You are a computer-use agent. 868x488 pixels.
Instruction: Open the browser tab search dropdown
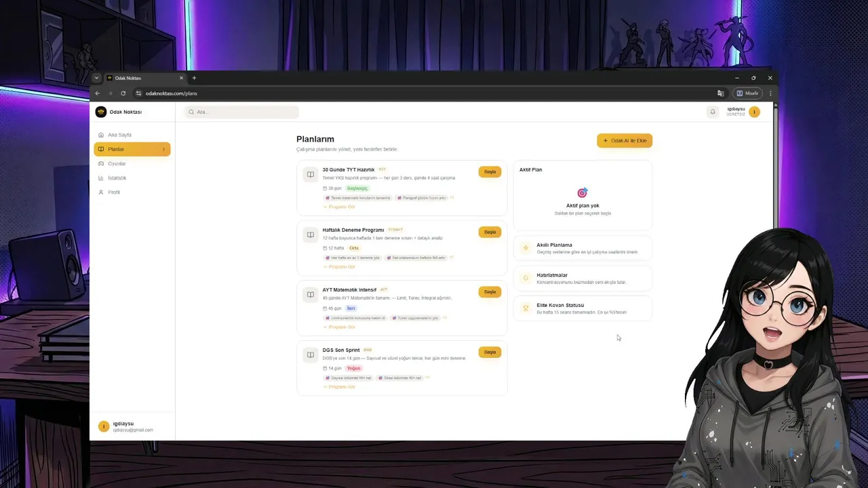(96, 78)
